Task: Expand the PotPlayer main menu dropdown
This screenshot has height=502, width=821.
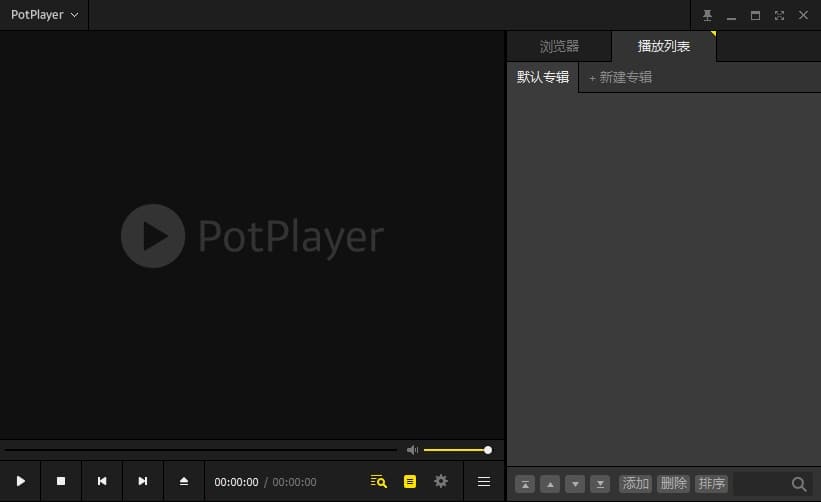Action: [44, 15]
